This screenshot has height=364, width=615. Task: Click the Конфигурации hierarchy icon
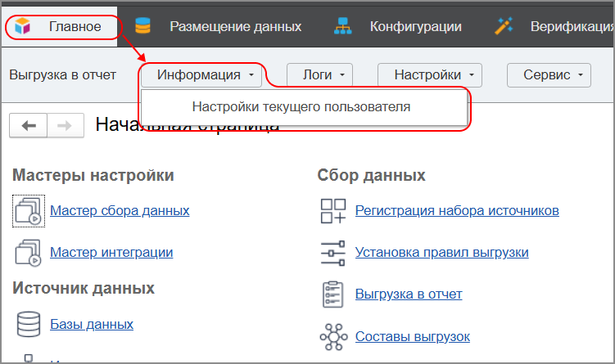[343, 27]
